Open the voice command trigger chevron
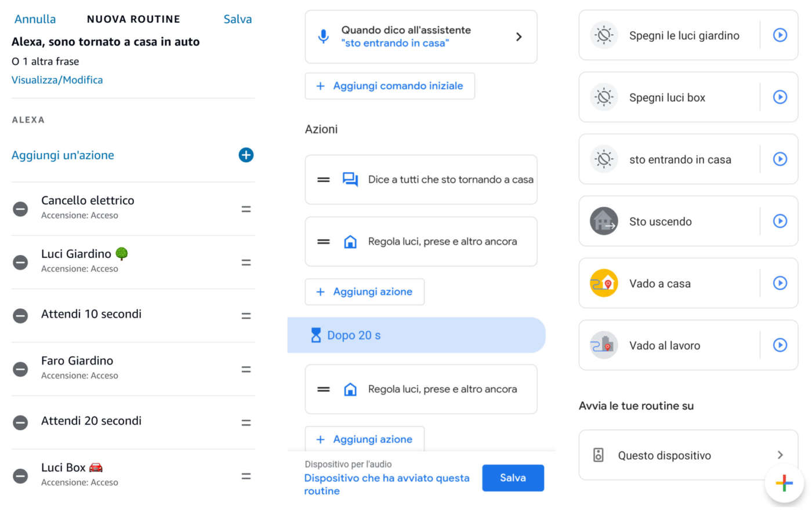This screenshot has height=510, width=812. [x=519, y=37]
